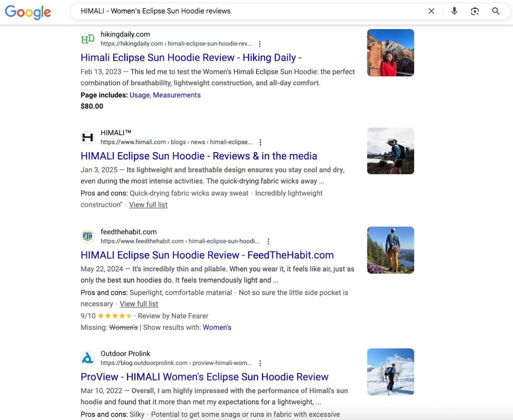The height and width of the screenshot is (420, 513).
Task: Open Outdoor Prolink snowy skier thumbnail
Action: 390,372
